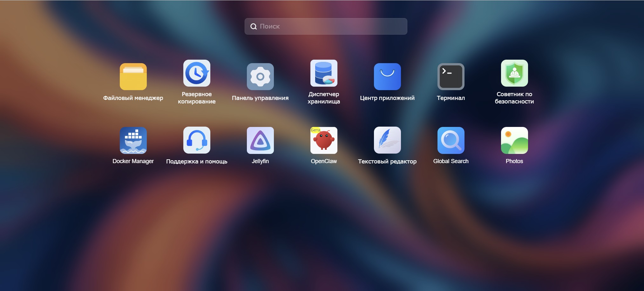Open Поддержка и помощь headset icon

[x=197, y=140]
